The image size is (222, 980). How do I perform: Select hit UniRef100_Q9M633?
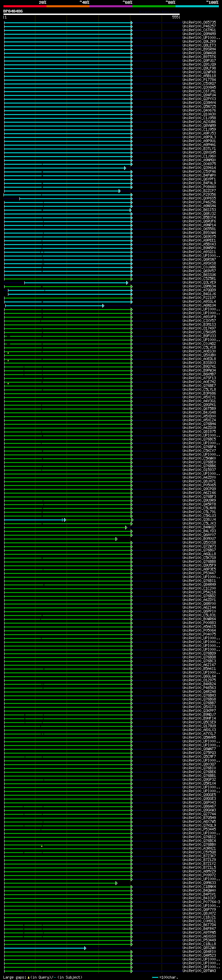[x=199, y=883]
